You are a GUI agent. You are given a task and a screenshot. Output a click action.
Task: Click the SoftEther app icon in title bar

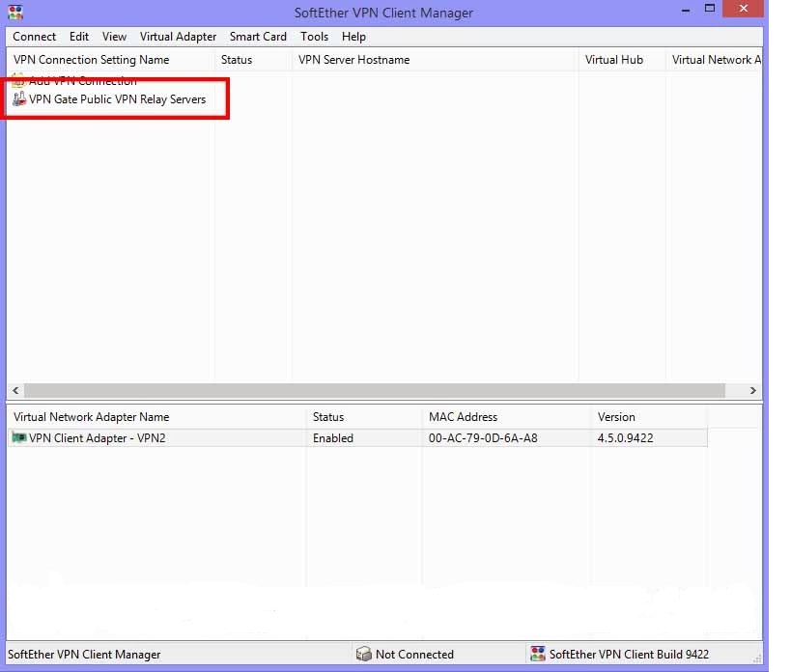coord(15,13)
